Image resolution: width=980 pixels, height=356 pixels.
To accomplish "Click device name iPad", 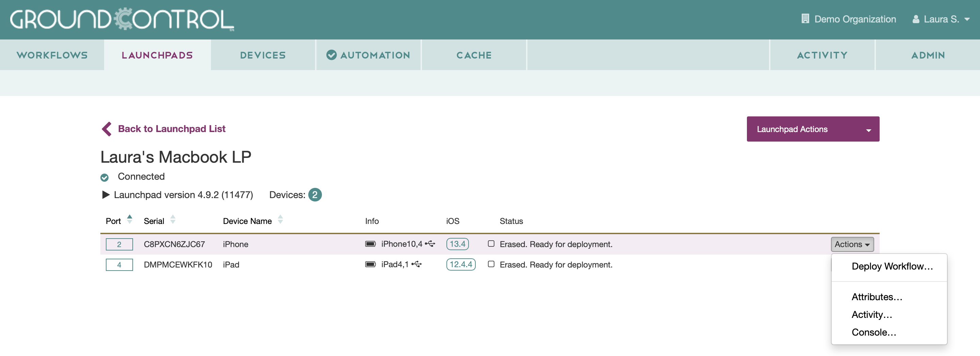I will coord(231,265).
